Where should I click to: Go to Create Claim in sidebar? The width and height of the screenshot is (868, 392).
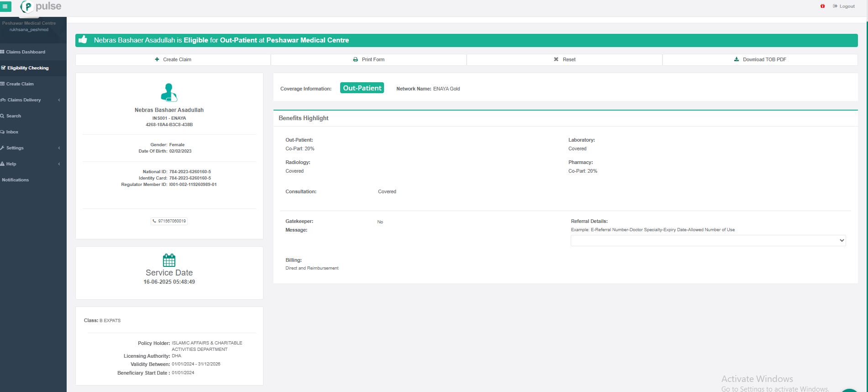coord(20,84)
